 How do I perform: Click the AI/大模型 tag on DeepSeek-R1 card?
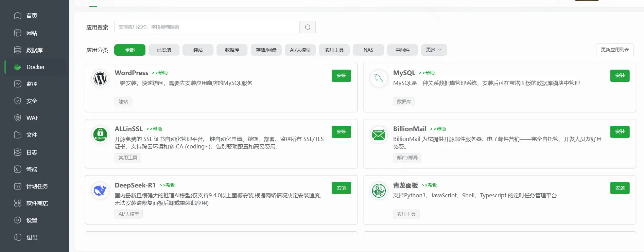[x=129, y=214]
